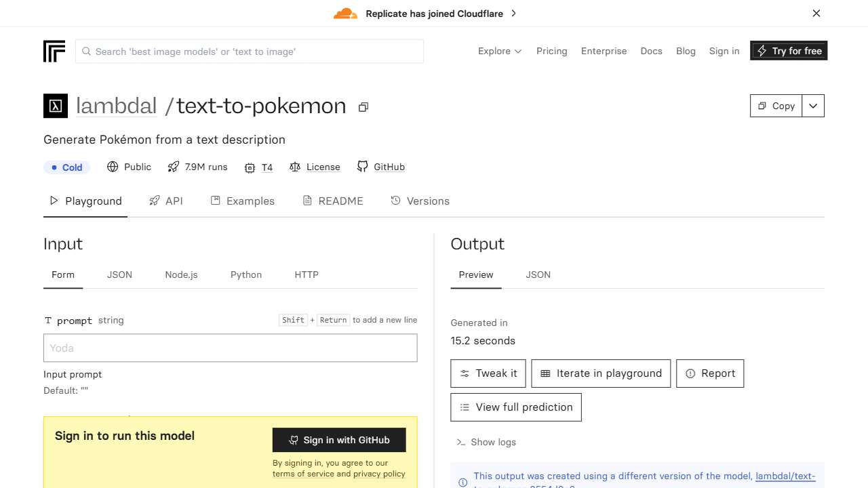The width and height of the screenshot is (868, 488).
Task: Open the JSON tab under Output
Action: (x=538, y=275)
